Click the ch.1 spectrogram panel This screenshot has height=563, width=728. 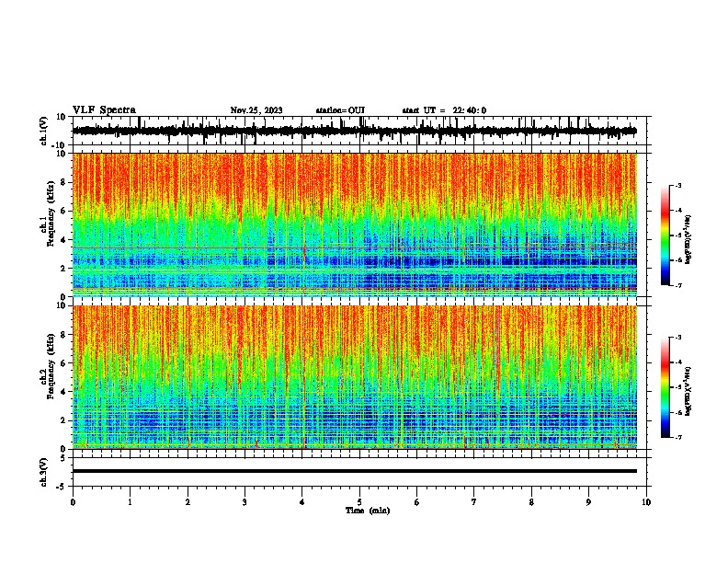(x=355, y=224)
